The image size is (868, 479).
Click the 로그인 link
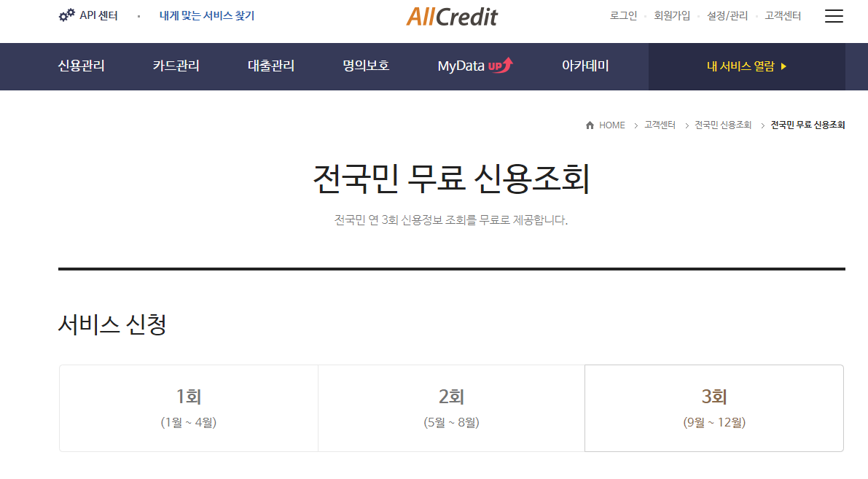coord(624,15)
